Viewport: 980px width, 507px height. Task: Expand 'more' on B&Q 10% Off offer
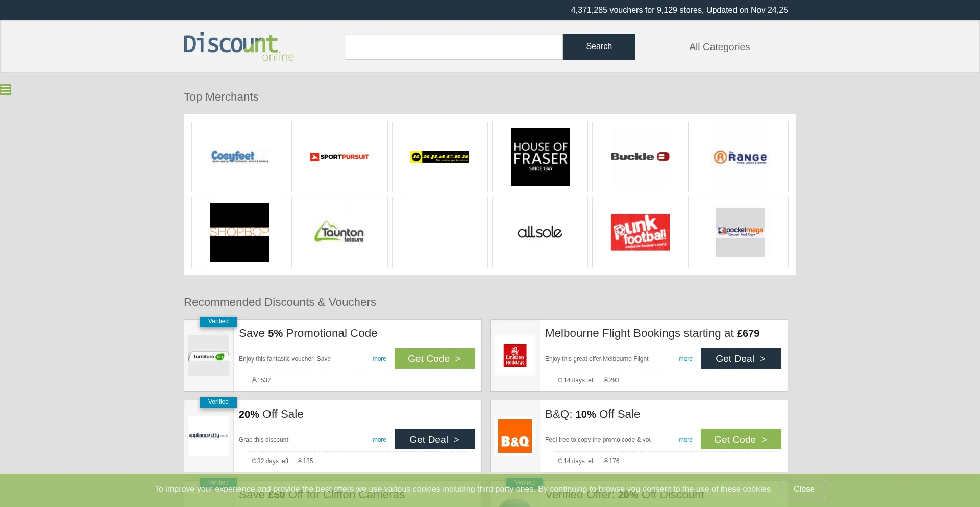coord(685,440)
